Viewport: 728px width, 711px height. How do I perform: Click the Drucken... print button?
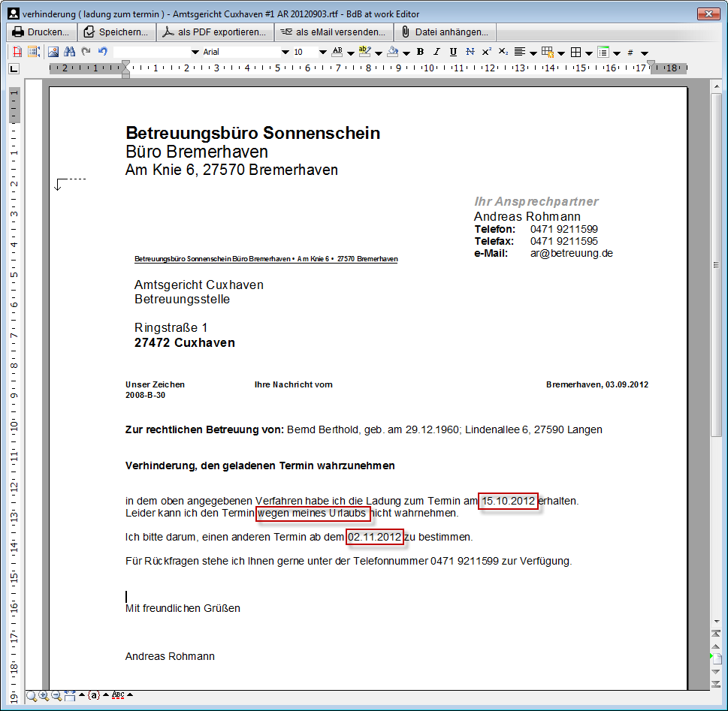41,32
